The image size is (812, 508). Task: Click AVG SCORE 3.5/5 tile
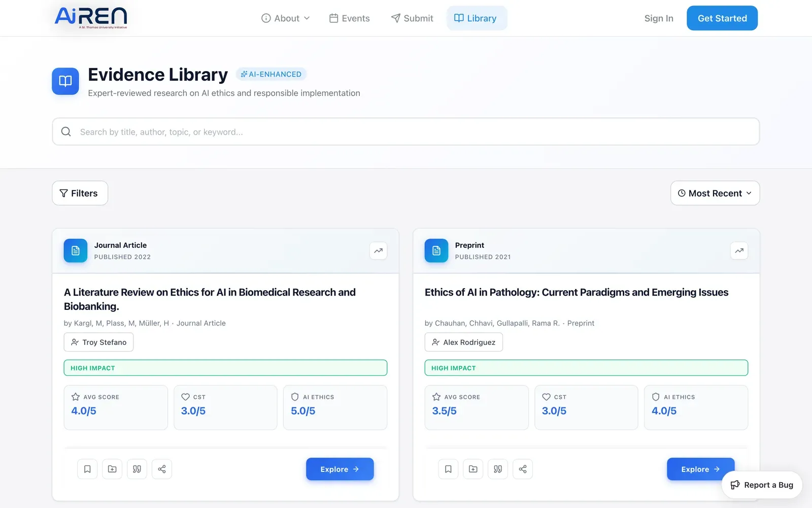[x=477, y=407]
